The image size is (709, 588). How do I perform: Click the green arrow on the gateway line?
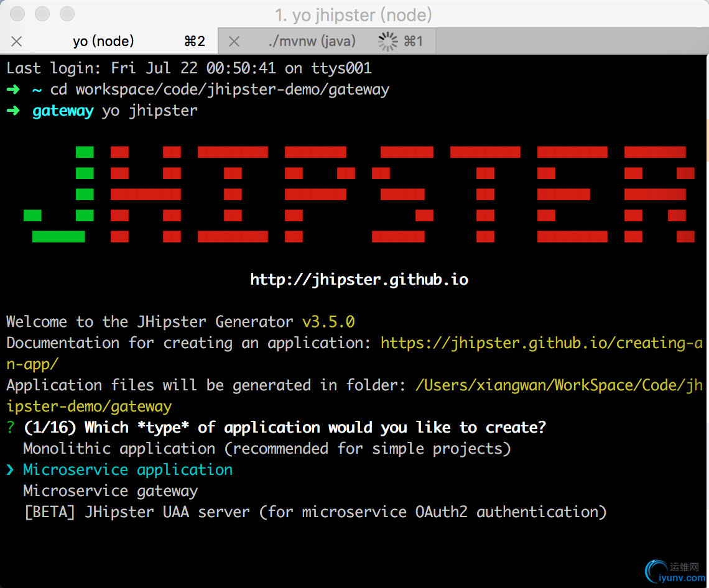click(x=13, y=111)
